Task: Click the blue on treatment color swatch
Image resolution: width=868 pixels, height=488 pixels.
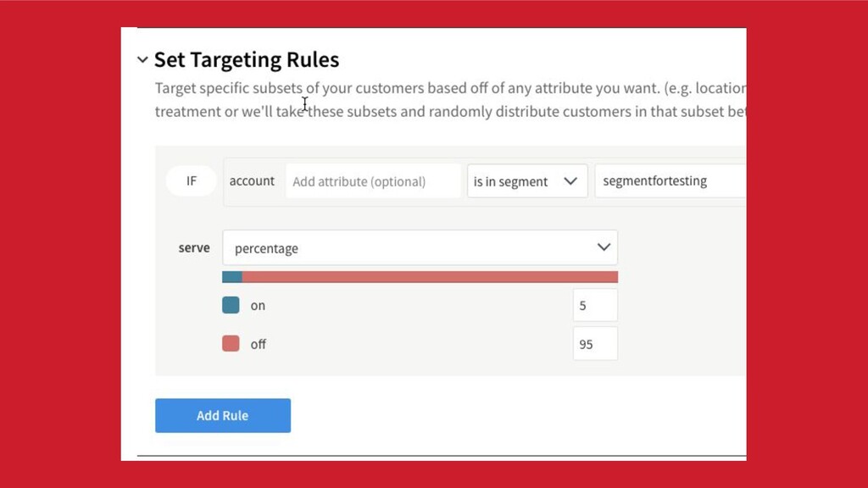Action: [x=231, y=305]
